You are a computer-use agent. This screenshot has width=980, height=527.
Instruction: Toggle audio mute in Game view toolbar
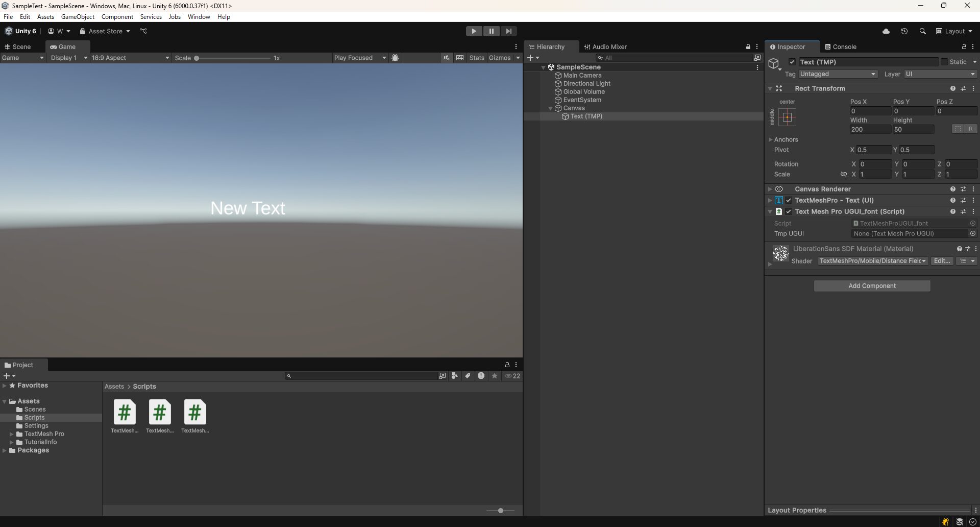(x=447, y=58)
